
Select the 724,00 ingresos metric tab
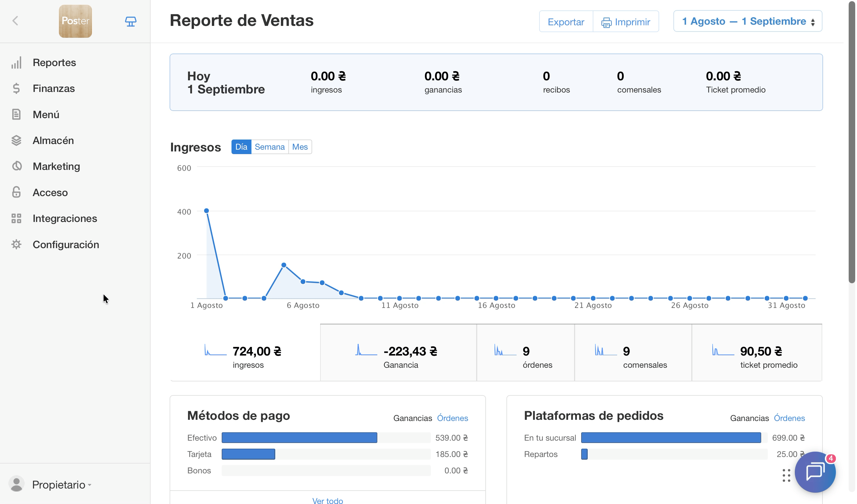click(x=245, y=353)
